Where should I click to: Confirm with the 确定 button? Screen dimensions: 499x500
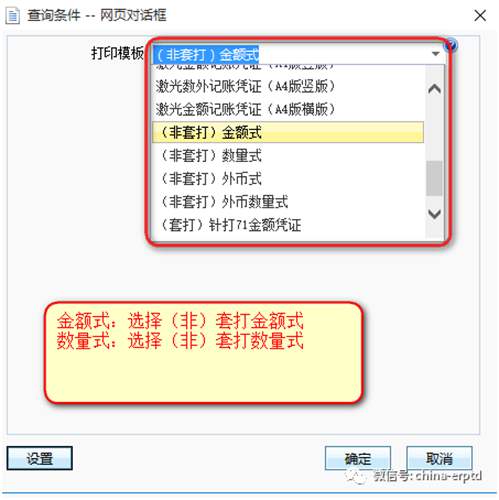pyautogui.click(x=358, y=458)
